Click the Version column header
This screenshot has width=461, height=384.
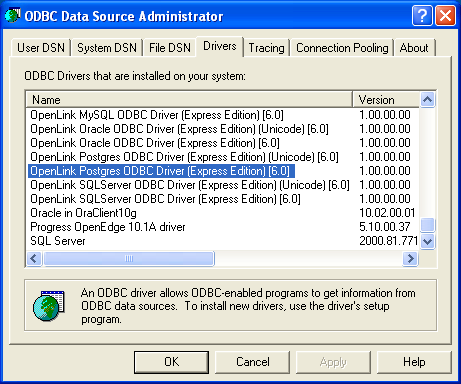coord(386,99)
